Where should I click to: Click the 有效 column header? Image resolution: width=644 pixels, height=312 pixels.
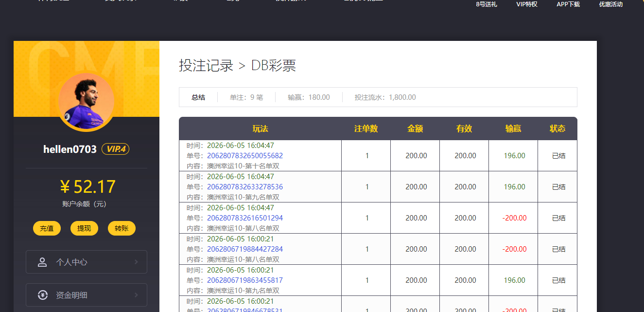[x=464, y=128]
